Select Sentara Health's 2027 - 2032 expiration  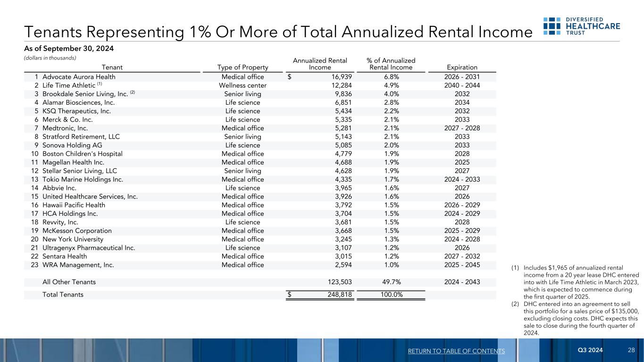[461, 256]
